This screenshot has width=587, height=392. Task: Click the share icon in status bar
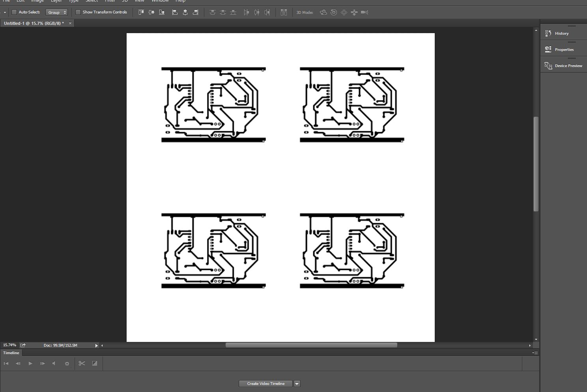coord(23,345)
